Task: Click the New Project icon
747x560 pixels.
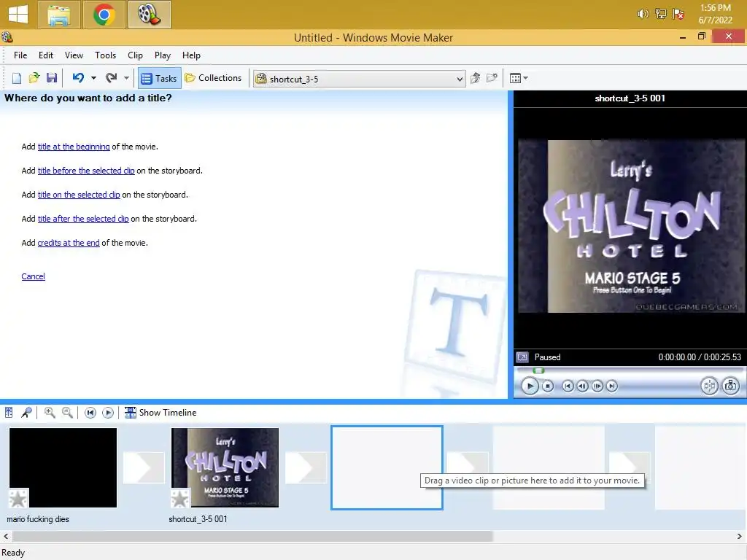Action: click(x=17, y=78)
